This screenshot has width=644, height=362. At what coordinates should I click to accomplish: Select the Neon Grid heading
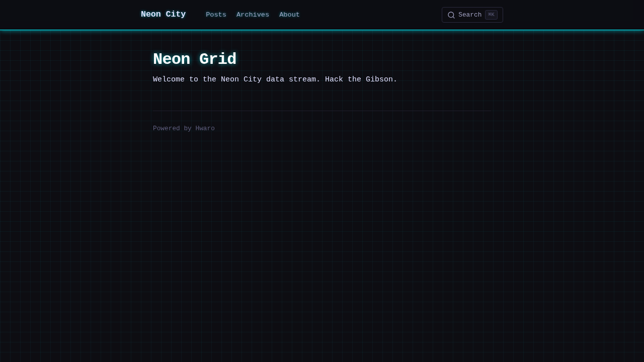(x=195, y=59)
